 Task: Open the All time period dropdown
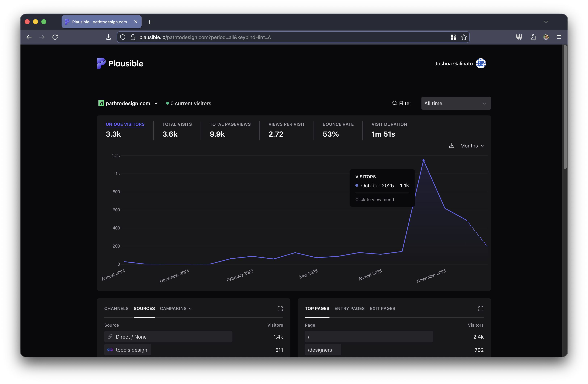(456, 103)
